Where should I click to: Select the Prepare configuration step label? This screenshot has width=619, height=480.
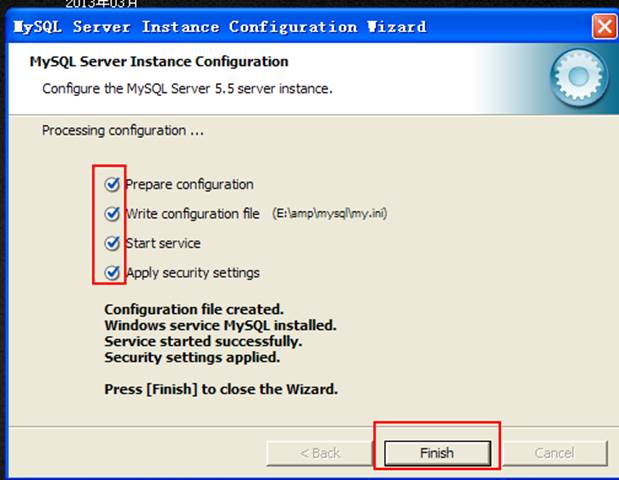[x=189, y=184]
